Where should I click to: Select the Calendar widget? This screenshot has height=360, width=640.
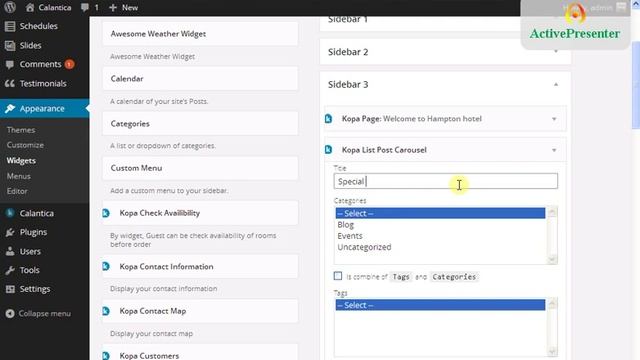click(x=200, y=78)
